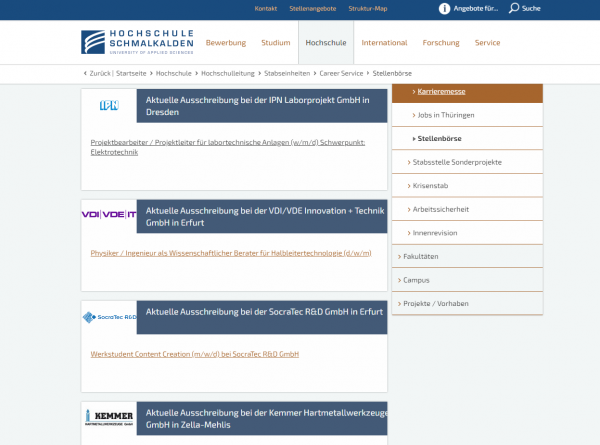
Task: Open the Struktur-Map link
Action: [x=368, y=8]
